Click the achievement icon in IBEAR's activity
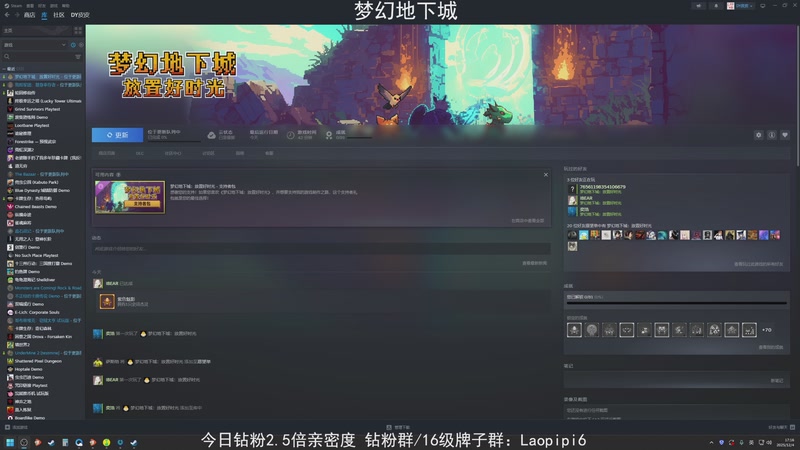 (107, 302)
